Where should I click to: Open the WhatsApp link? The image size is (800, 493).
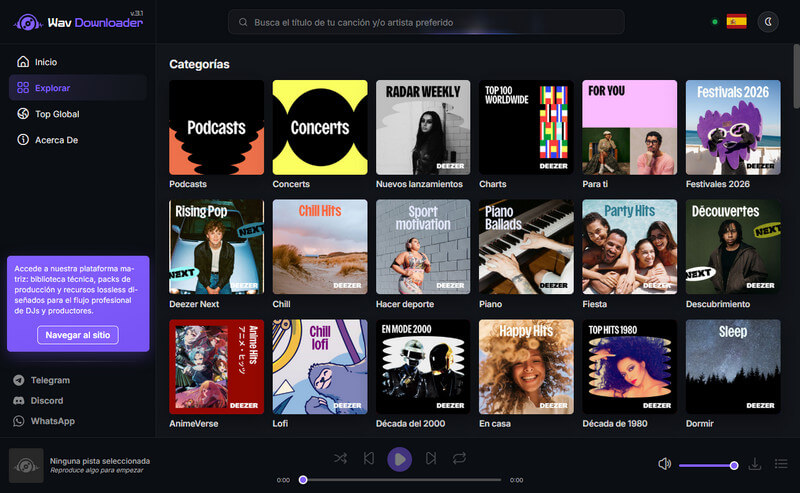point(44,421)
